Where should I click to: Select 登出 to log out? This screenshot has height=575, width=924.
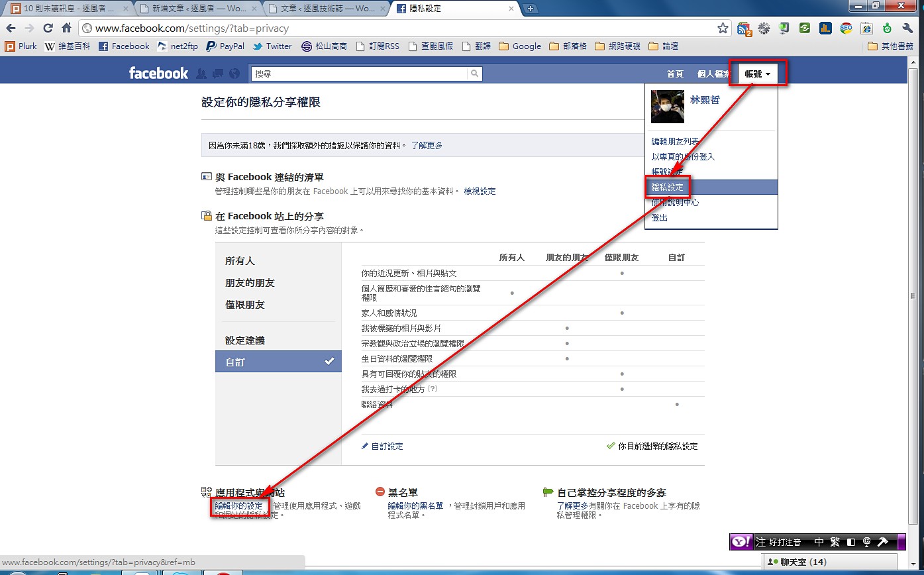pyautogui.click(x=659, y=218)
